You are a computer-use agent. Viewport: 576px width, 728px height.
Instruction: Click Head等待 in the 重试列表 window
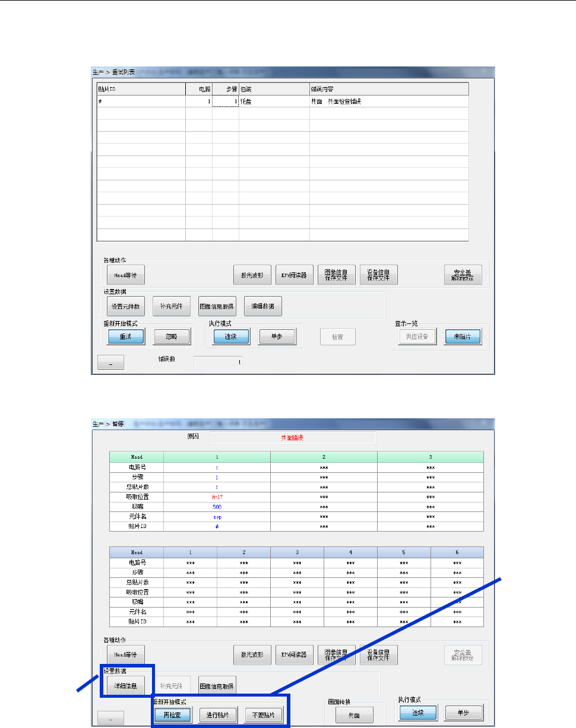click(x=126, y=275)
